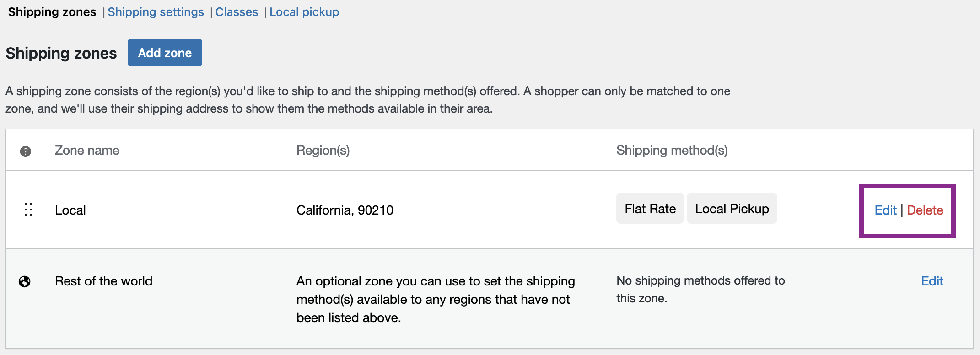Viewport: 980px width, 355px height.
Task: Click the Shipping zones page heading
Action: point(61,53)
